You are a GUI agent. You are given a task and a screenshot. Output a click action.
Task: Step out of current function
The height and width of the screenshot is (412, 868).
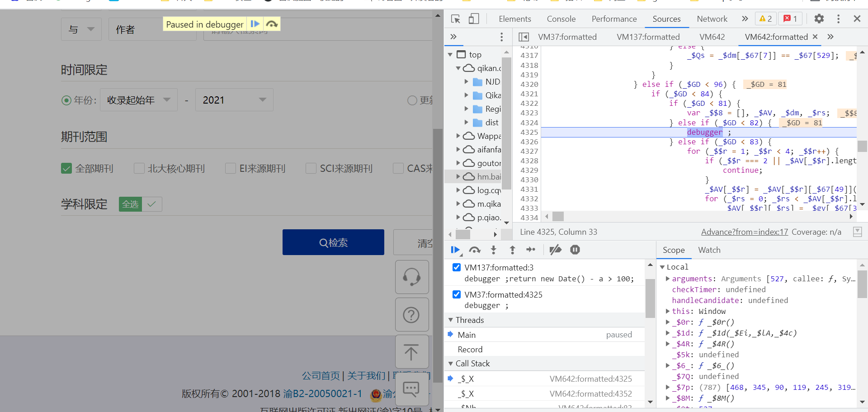[x=512, y=250]
